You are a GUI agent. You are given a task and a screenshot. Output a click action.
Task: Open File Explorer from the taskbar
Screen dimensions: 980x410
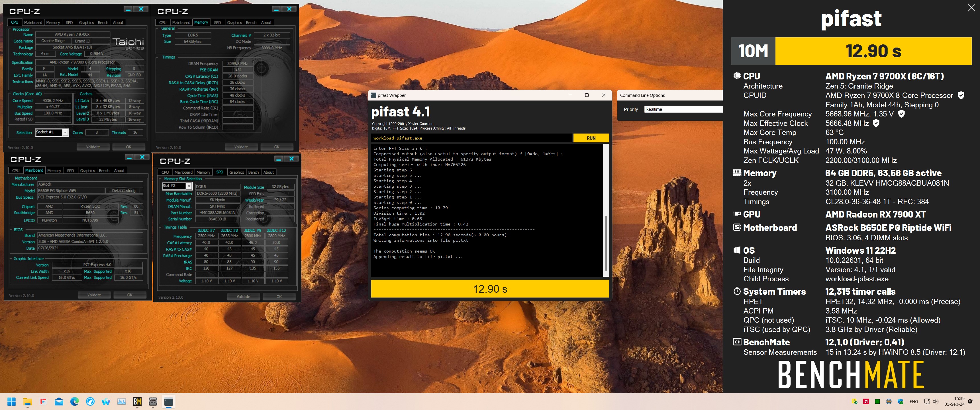pyautogui.click(x=27, y=402)
